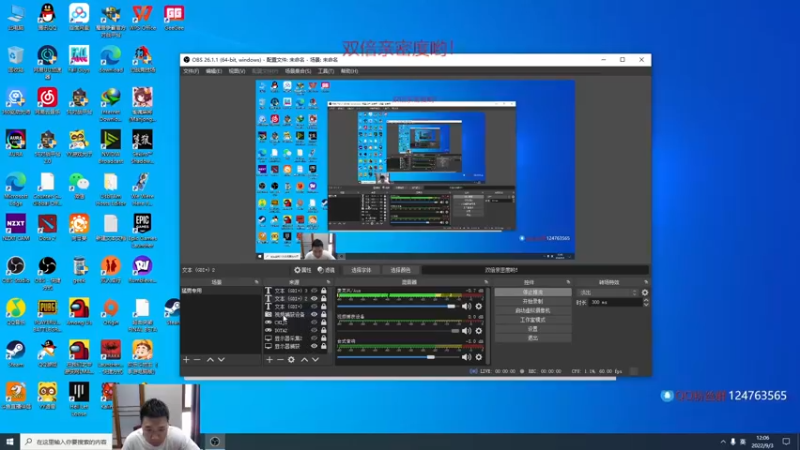Add a new source with plus icon

(x=269, y=360)
